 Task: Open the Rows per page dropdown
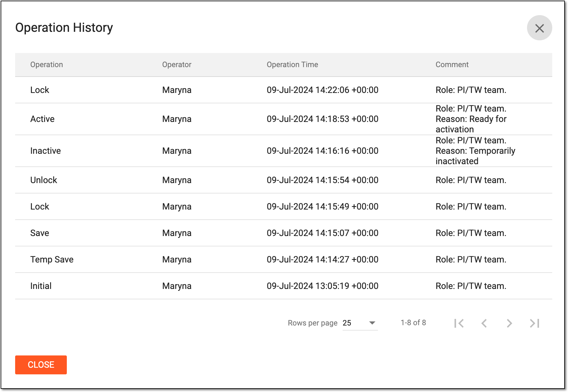[x=360, y=323]
